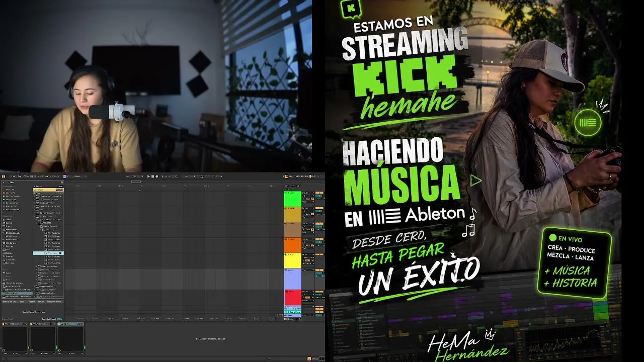Click the purple scale icon in Ableton's control bar

tap(65, 176)
